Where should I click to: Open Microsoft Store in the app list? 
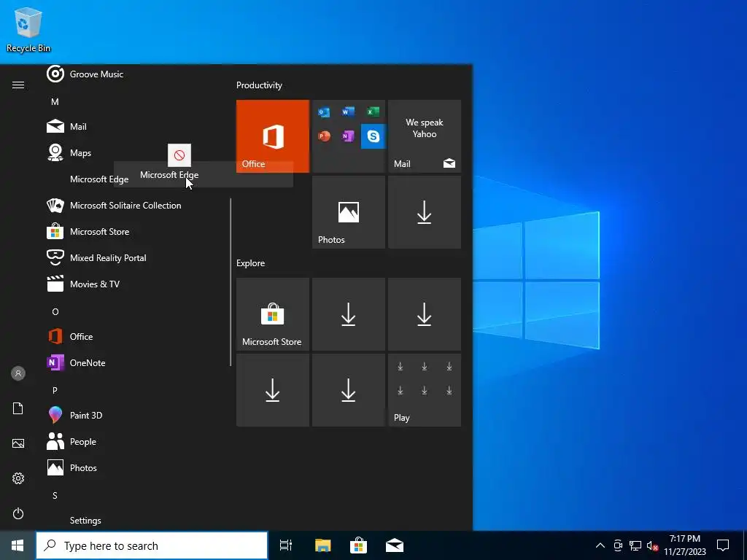135,231
